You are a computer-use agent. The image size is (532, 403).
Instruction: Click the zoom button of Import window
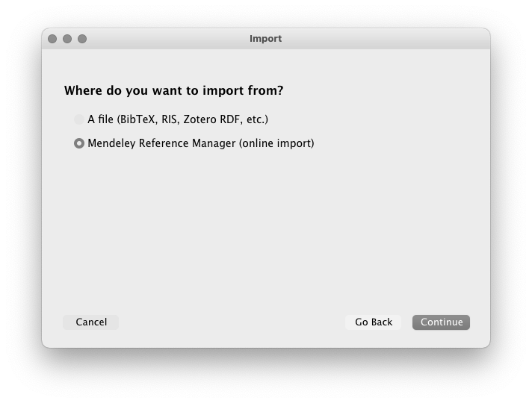pyautogui.click(x=82, y=39)
